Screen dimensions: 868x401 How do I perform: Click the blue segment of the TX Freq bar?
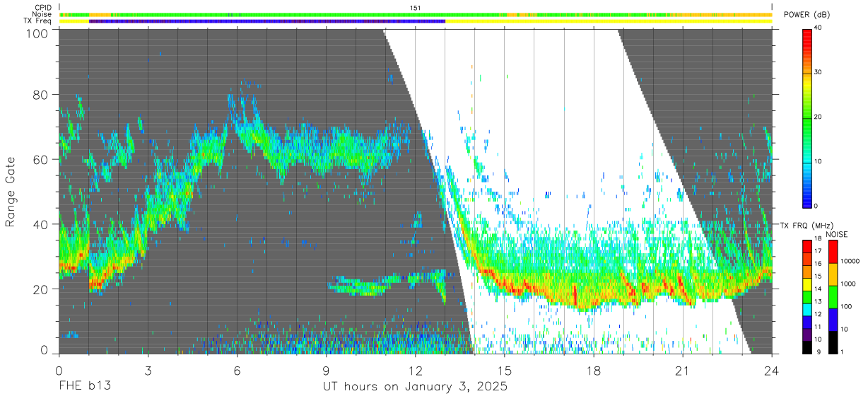[267, 21]
